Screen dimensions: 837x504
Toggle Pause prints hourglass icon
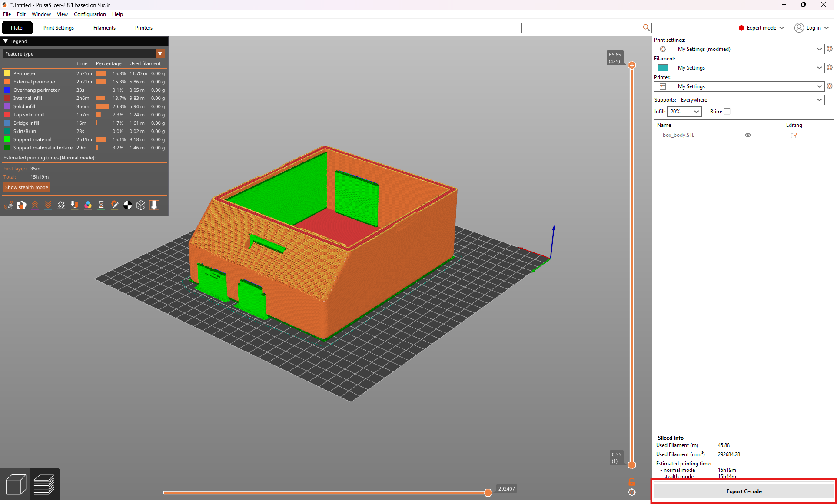point(101,206)
